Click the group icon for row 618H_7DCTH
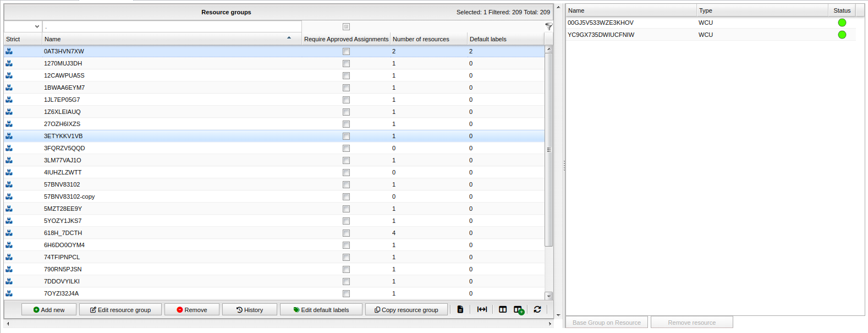The height and width of the screenshot is (333, 868). click(9, 233)
